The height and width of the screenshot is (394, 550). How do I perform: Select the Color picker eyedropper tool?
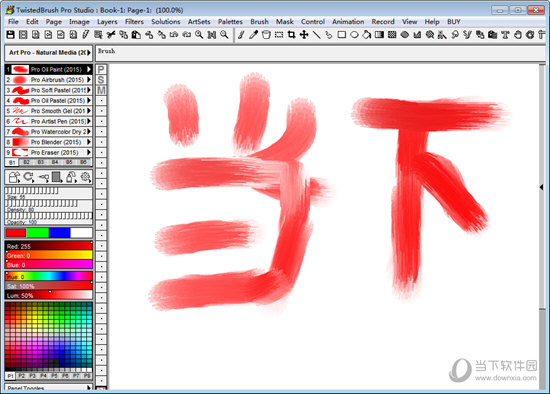[x=254, y=35]
